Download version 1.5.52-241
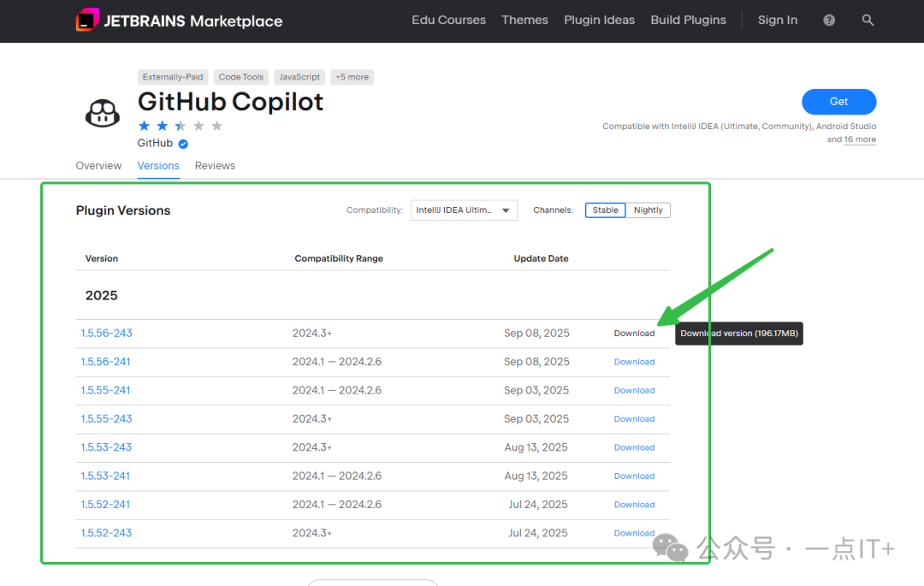 634,505
